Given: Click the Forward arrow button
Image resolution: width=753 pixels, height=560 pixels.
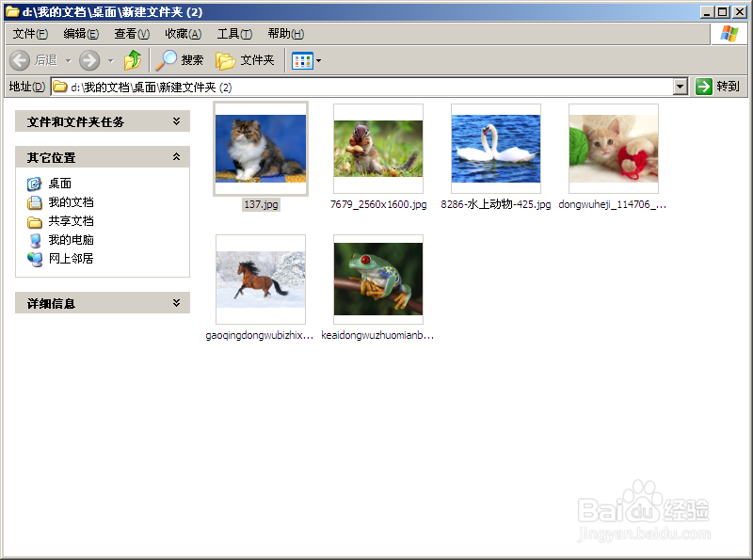Looking at the screenshot, I should (89, 60).
